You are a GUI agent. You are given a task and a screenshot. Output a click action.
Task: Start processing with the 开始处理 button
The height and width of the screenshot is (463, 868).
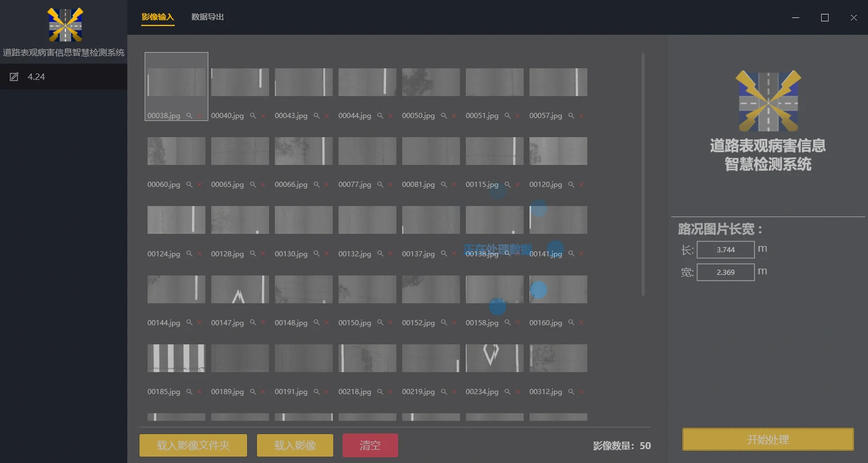pyautogui.click(x=768, y=440)
